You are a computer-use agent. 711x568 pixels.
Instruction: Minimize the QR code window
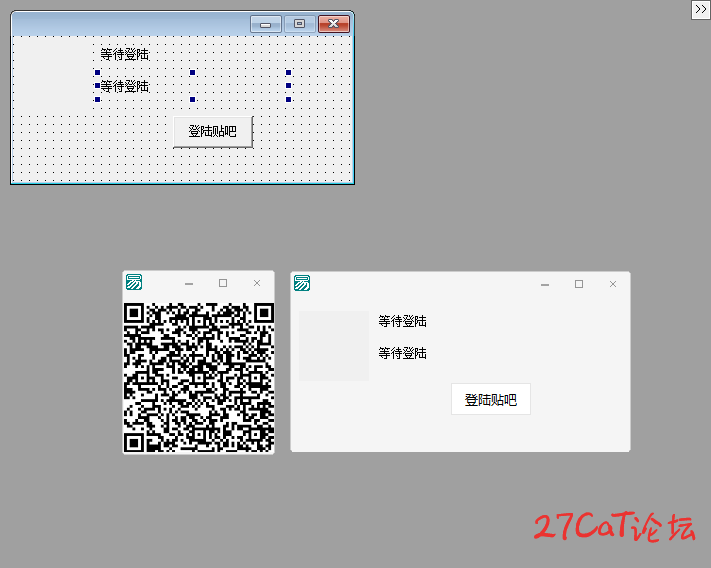pos(189,283)
